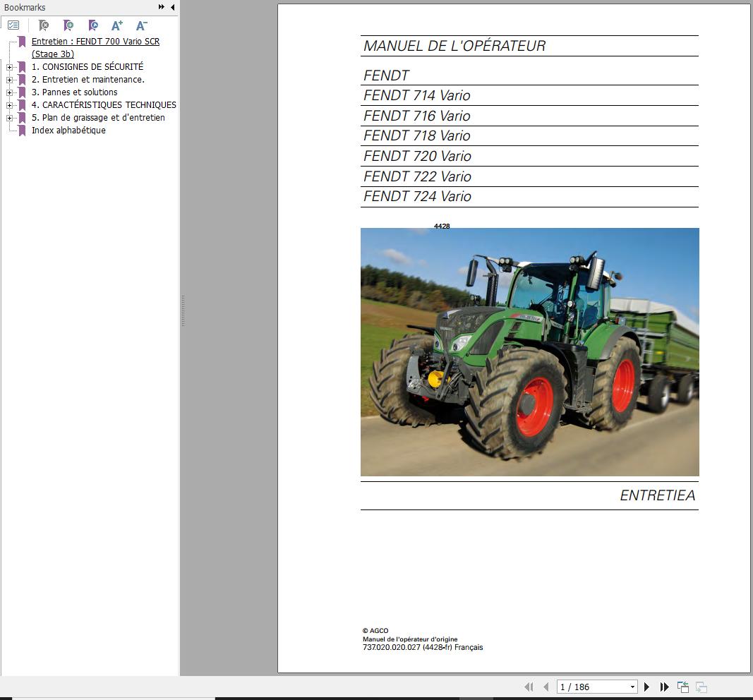Open the page number dropdown arrow
This screenshot has height=700, width=753.
tap(632, 687)
